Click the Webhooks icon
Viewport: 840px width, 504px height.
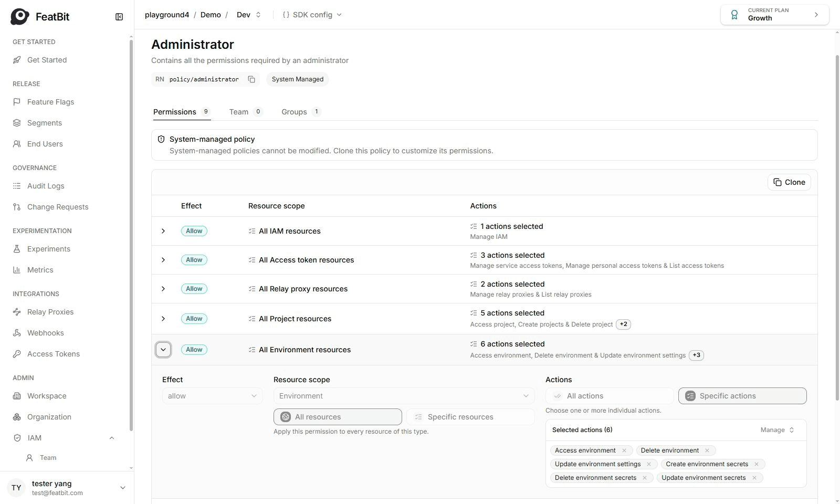tap(17, 333)
